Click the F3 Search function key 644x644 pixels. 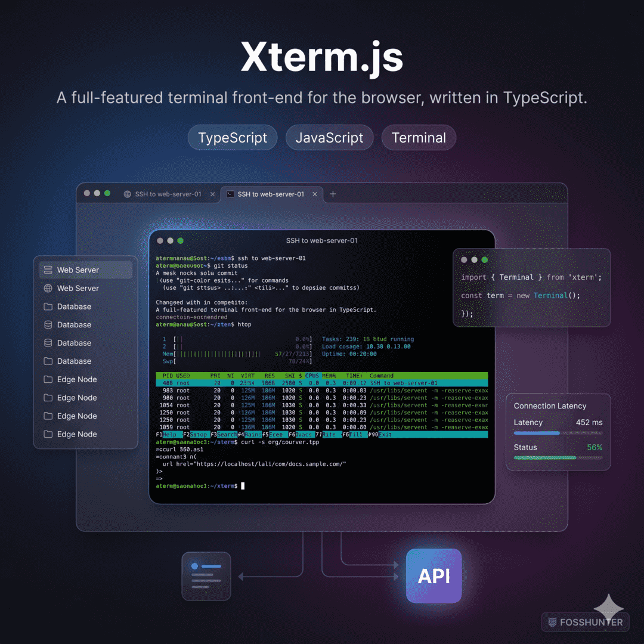(224, 435)
